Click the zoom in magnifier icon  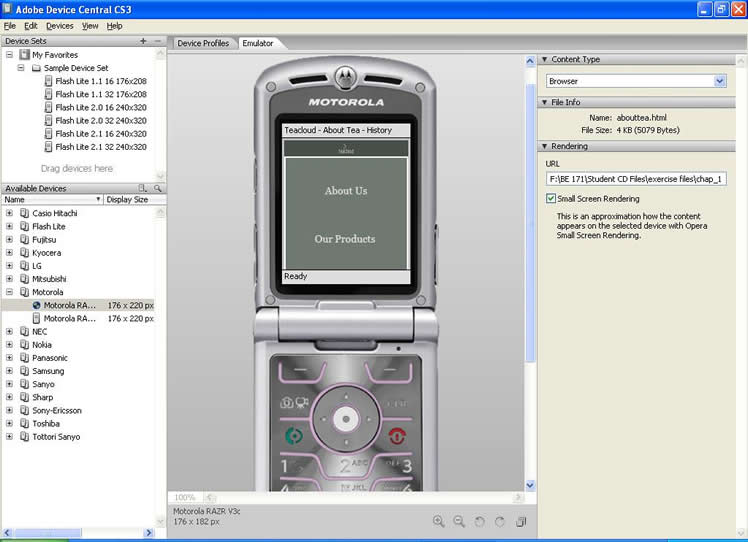click(x=438, y=521)
